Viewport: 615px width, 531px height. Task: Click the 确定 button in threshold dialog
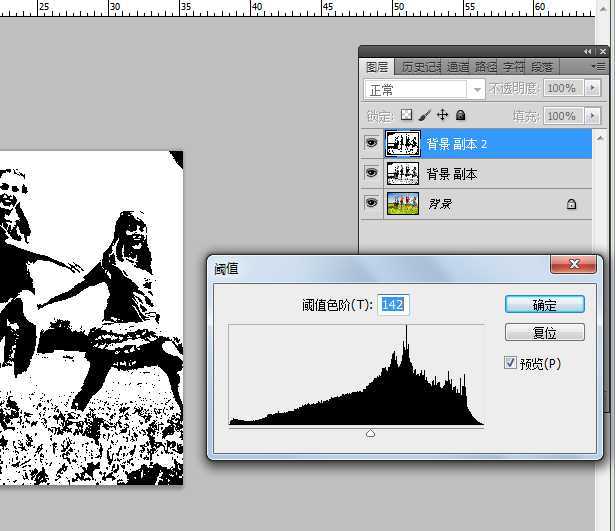pos(544,304)
